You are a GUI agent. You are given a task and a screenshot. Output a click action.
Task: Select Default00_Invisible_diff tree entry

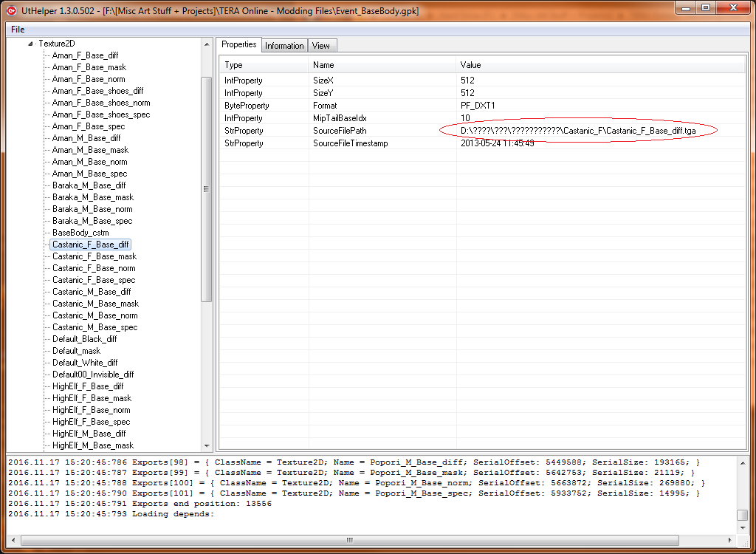click(93, 375)
